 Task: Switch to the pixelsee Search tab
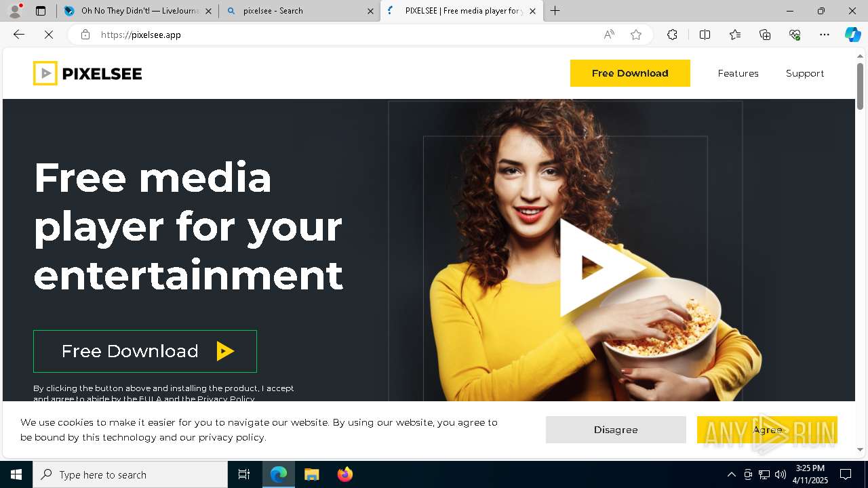pyautogui.click(x=299, y=11)
